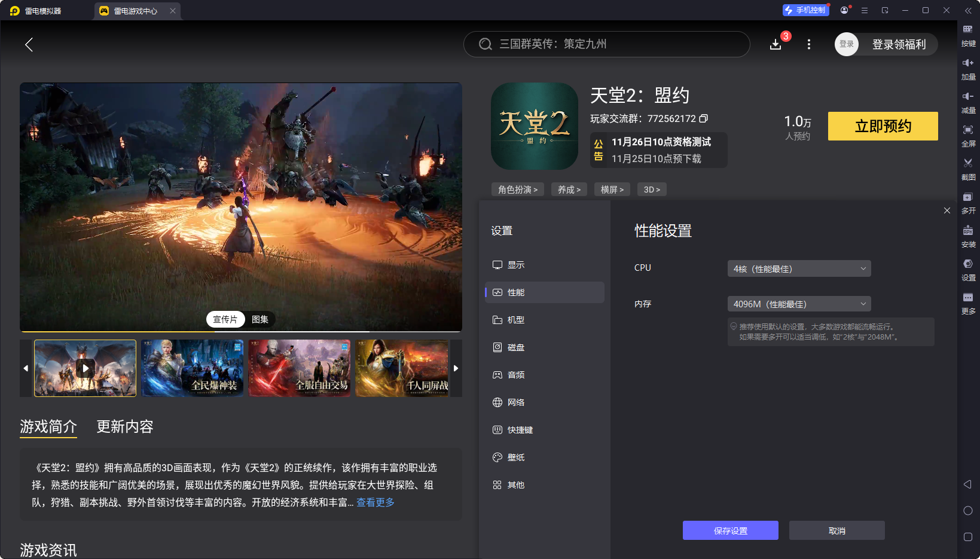Switch to the 更新内容 tab
Image resolution: width=980 pixels, height=559 pixels.
coord(125,426)
